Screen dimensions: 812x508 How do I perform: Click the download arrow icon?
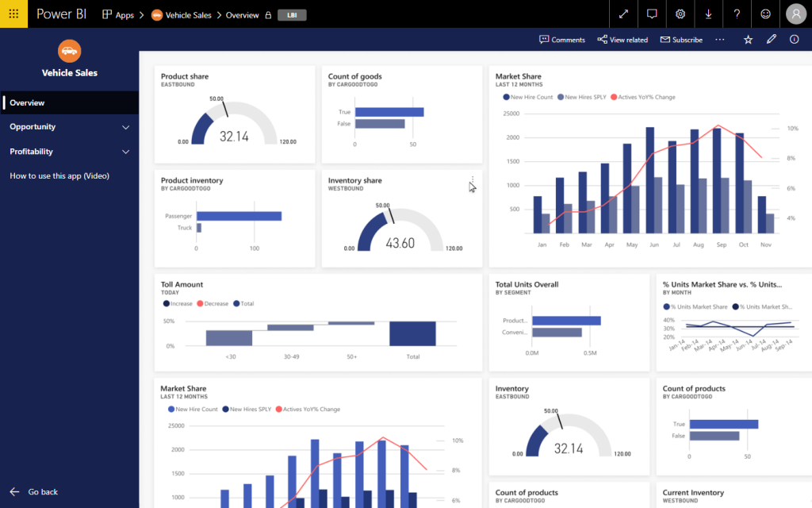(708, 14)
